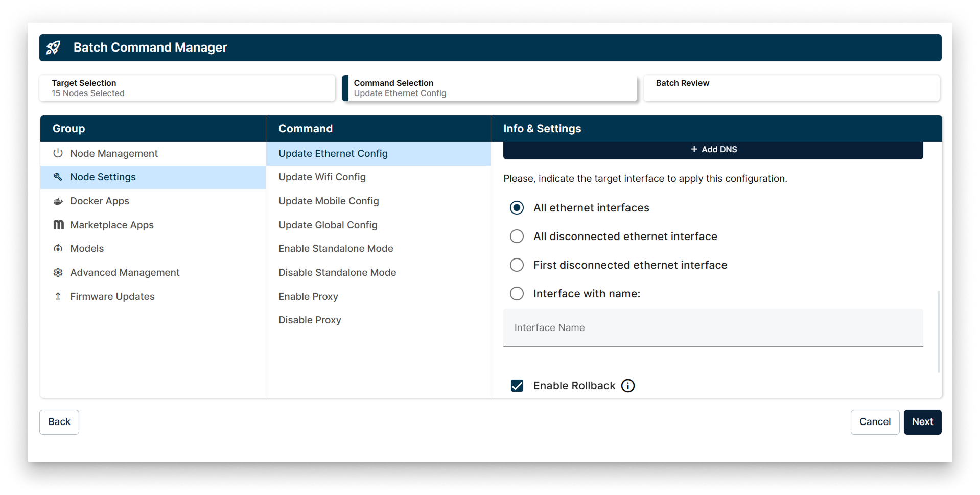The image size is (980, 495).
Task: Click Back to return to the previous step
Action: 59,422
